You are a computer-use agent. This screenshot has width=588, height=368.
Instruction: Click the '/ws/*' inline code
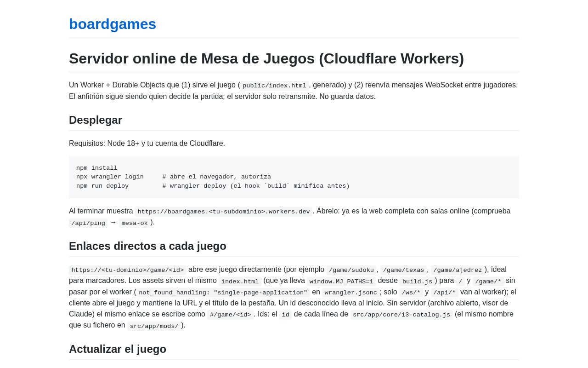pos(411,293)
